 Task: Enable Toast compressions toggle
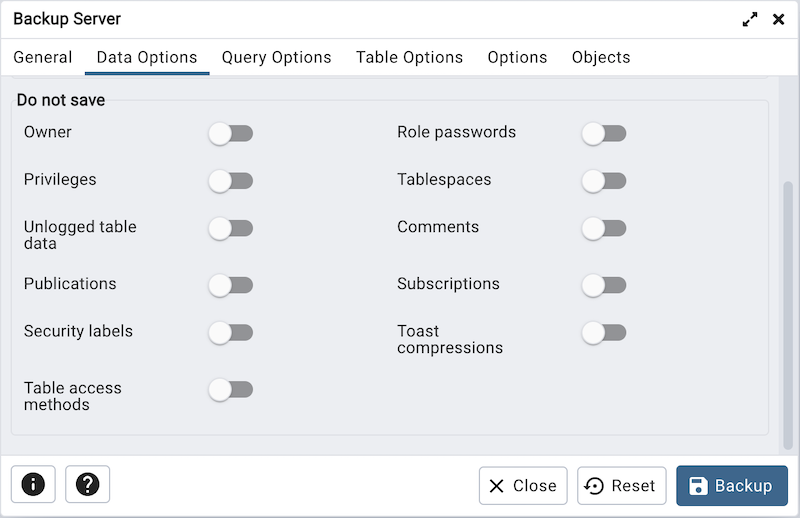[604, 333]
